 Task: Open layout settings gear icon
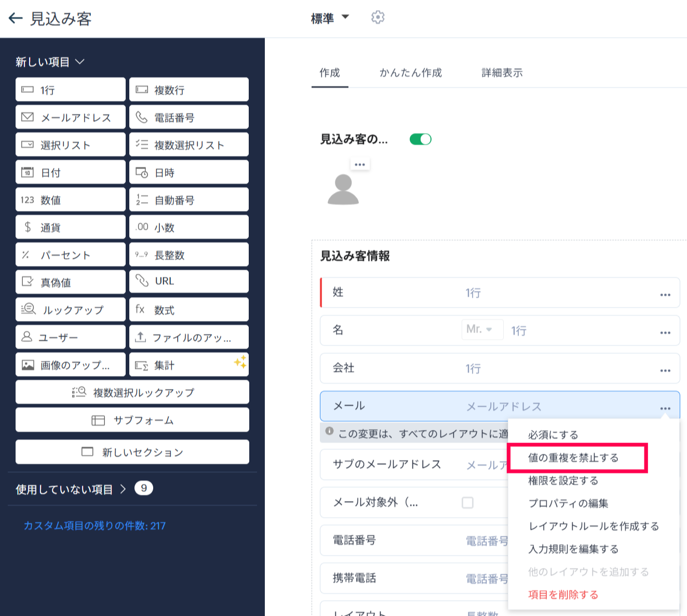pos(378,18)
